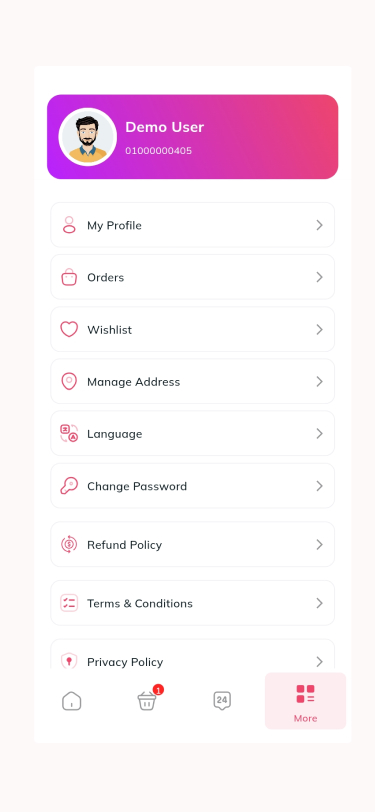Viewport: 375px width, 812px height.
Task: Click the refund coin icon beside Refund Policy
Action: [69, 544]
